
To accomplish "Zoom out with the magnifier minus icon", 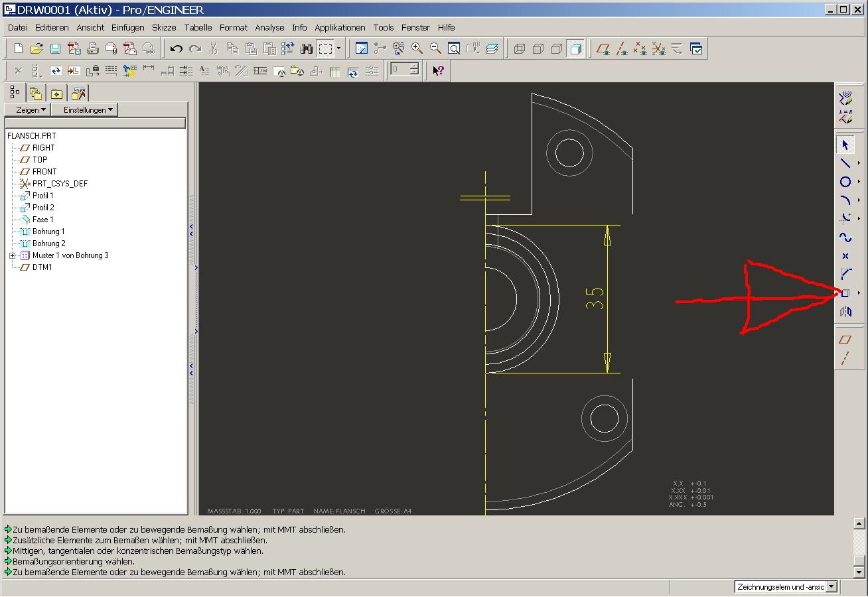I will click(x=435, y=48).
